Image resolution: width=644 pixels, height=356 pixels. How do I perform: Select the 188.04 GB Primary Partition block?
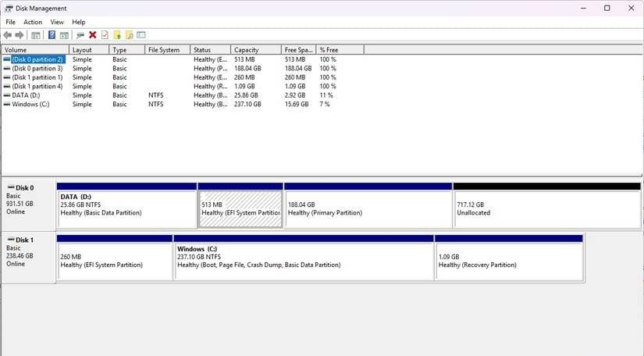click(x=368, y=205)
